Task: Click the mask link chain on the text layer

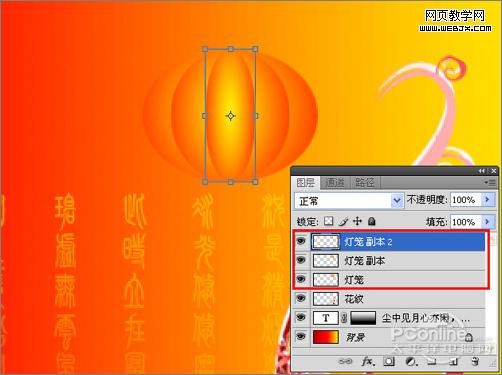Action: tap(344, 318)
